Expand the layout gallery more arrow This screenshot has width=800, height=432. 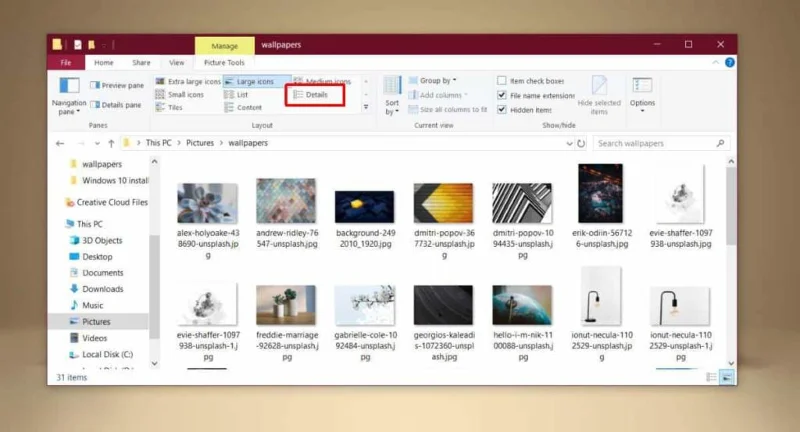click(366, 107)
